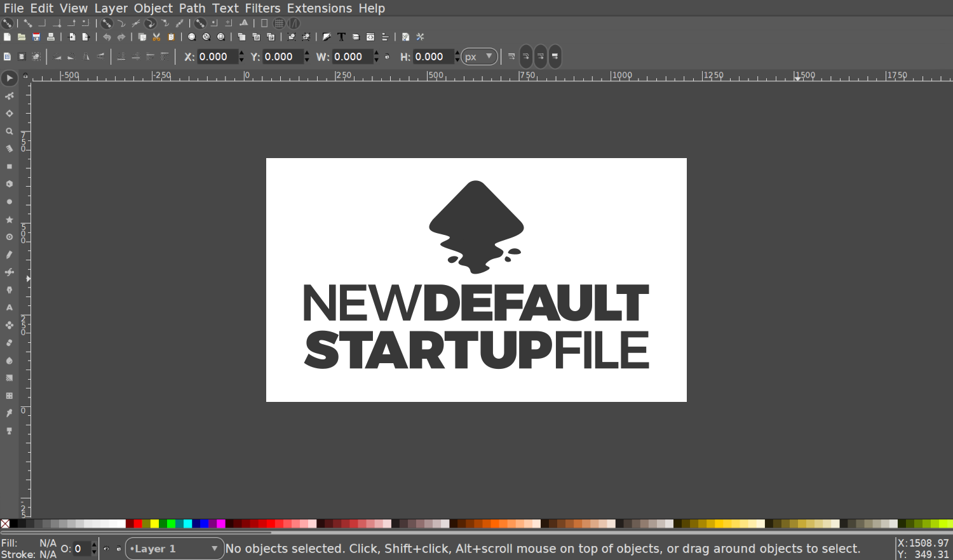The width and height of the screenshot is (953, 560).
Task: Open the Extensions menu
Action: (x=319, y=8)
